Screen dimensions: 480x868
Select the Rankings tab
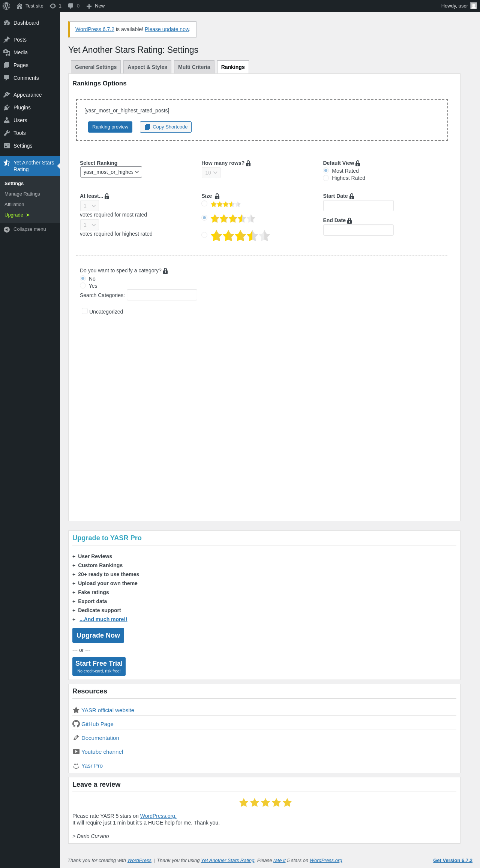click(x=233, y=67)
